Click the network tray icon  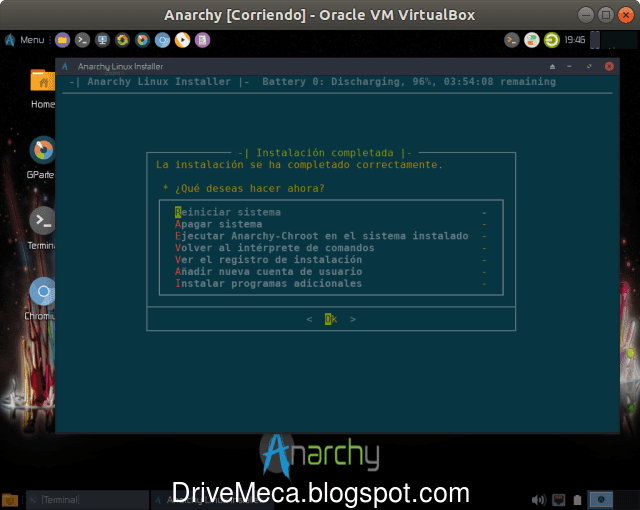[x=558, y=500]
